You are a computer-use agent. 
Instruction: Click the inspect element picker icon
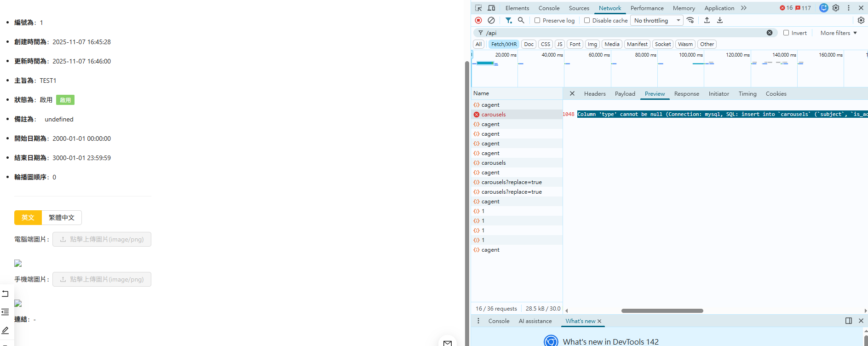[478, 8]
